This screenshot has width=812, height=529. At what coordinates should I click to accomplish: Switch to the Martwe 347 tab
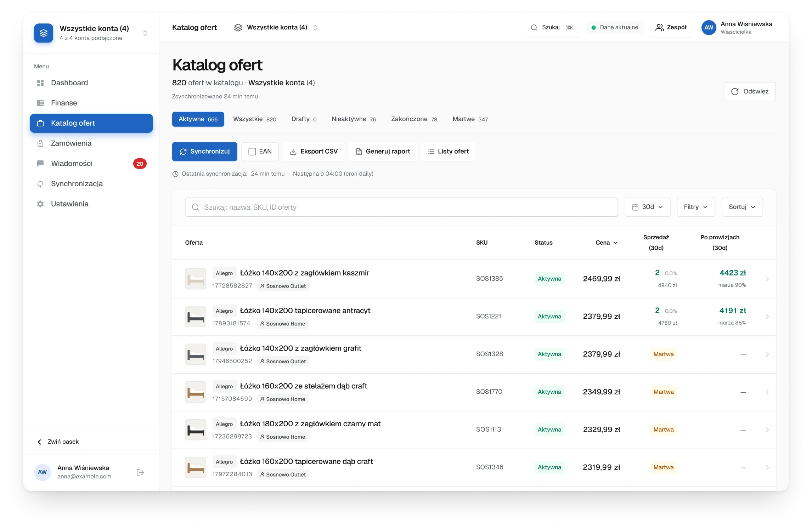click(x=470, y=119)
